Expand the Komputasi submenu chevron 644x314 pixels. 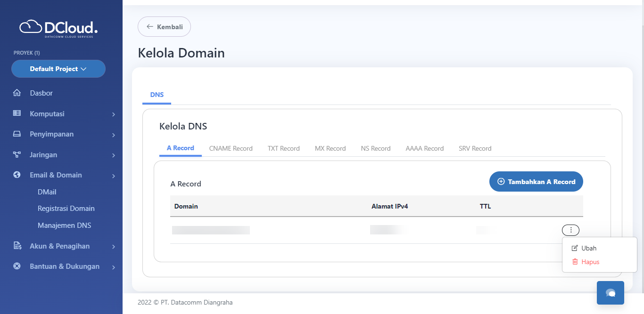pyautogui.click(x=114, y=114)
